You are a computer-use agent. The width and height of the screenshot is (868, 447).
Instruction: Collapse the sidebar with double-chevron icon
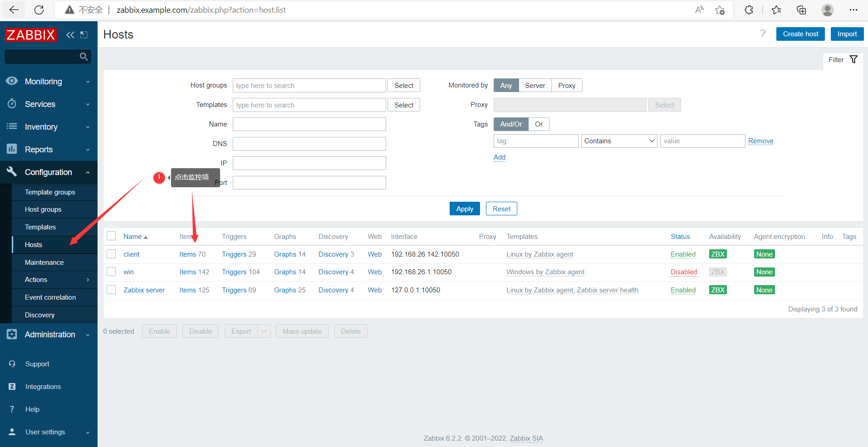point(70,35)
